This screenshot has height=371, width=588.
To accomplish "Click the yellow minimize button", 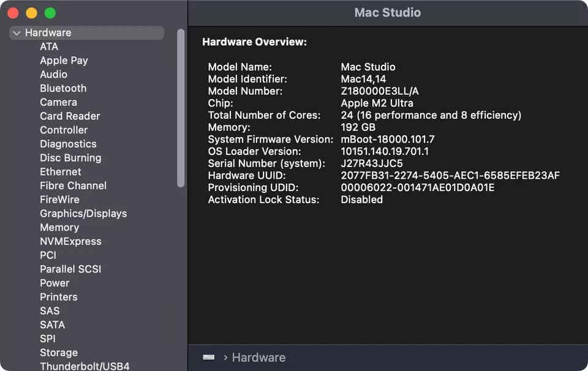I will pos(31,13).
